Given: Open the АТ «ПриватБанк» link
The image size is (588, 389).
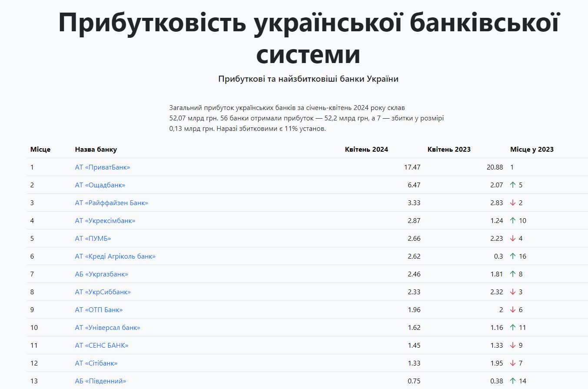Looking at the screenshot, I should click(x=102, y=167).
